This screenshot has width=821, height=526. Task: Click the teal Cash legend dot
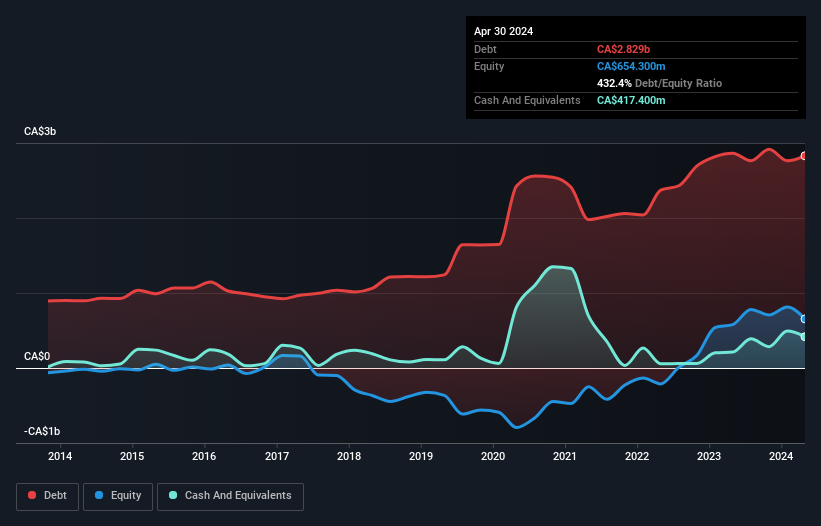click(173, 495)
